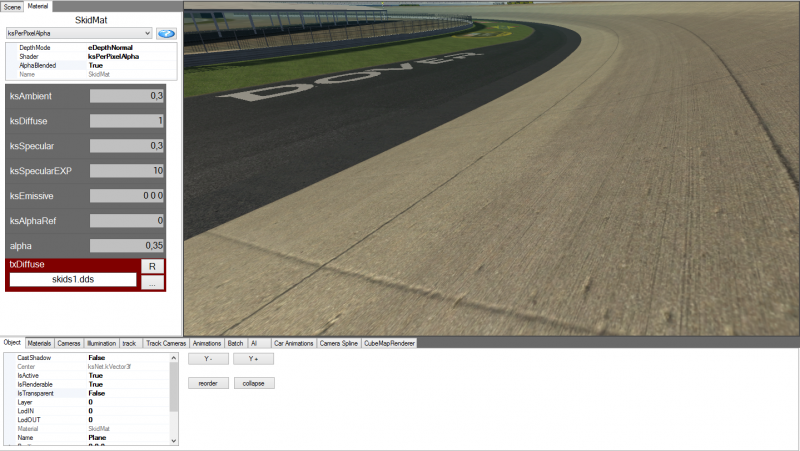Click the skids1.dds texture name field
The height and width of the screenshot is (451, 800).
(x=73, y=280)
